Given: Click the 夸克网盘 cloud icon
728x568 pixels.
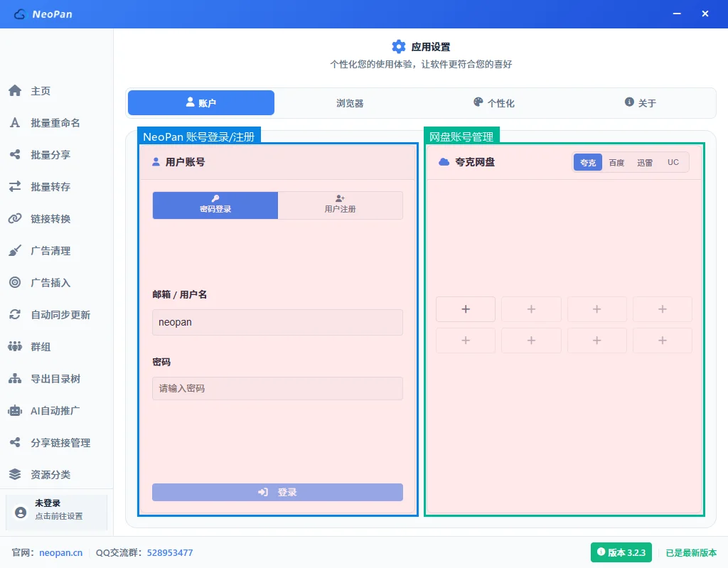Looking at the screenshot, I should click(x=444, y=162).
